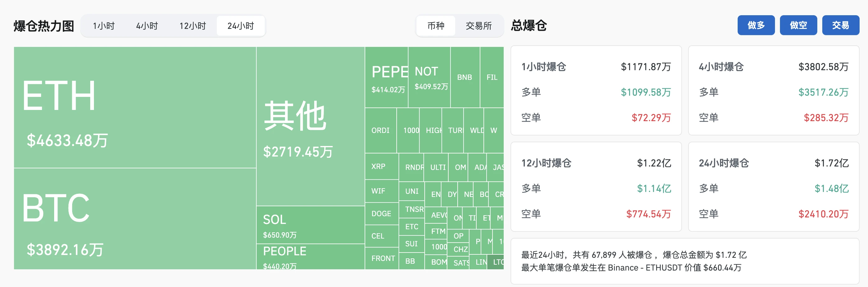Click the ORDI tile in the heatmap
Image resolution: width=868 pixels, height=287 pixels.
point(381,130)
